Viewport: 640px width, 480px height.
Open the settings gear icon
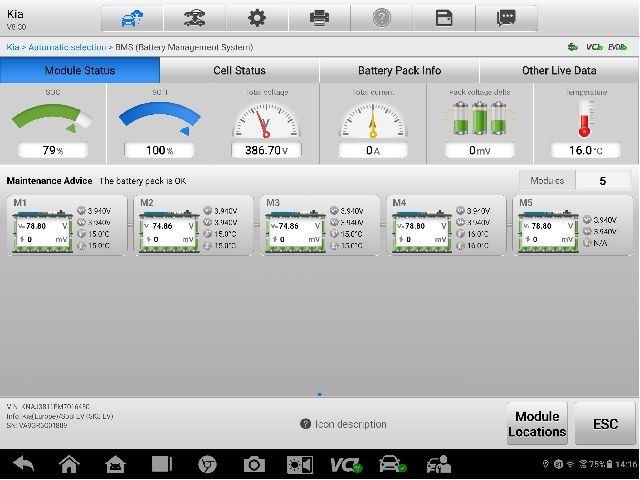(x=257, y=18)
